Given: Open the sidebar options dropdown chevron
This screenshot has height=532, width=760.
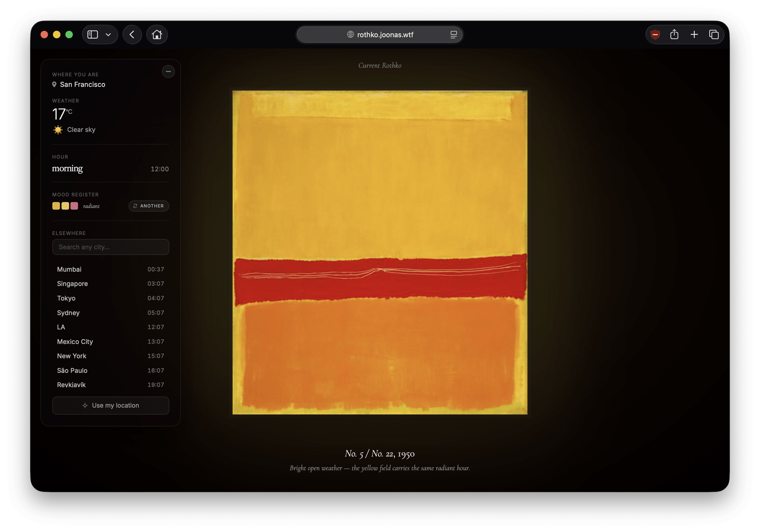Looking at the screenshot, I should pyautogui.click(x=108, y=35).
